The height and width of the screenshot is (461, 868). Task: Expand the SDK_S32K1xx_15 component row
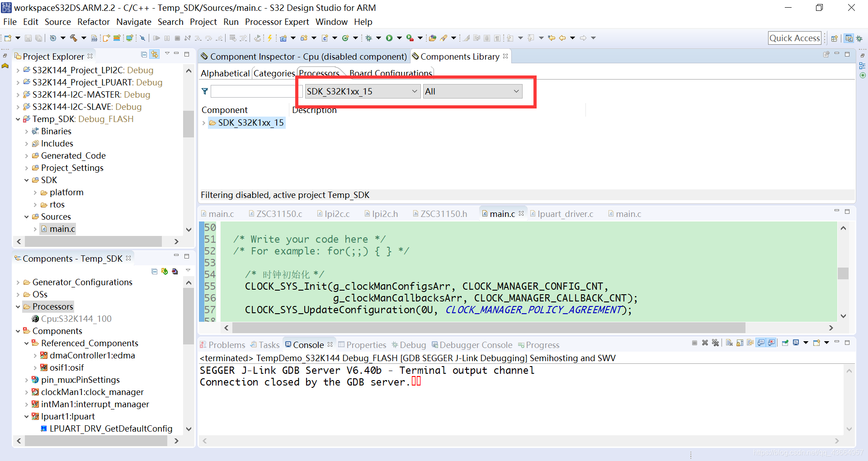click(204, 123)
